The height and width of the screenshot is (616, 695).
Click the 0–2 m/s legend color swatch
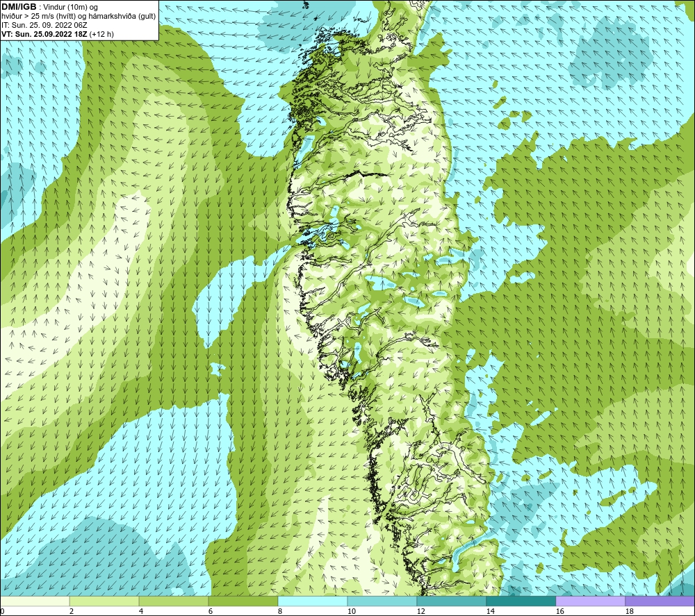pyautogui.click(x=35, y=601)
